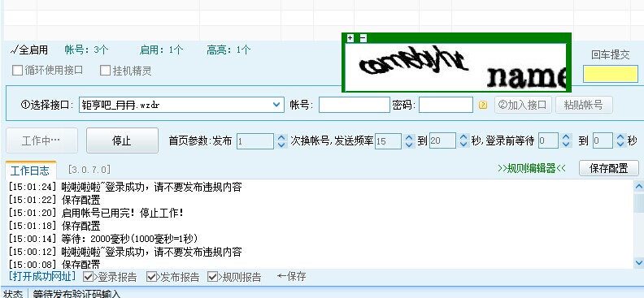Click the 帐号 input field
Screen dimensions: 644x298
354,105
